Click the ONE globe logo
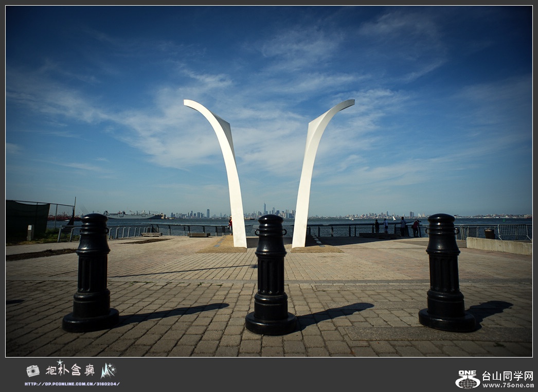The height and width of the screenshot is (392, 538). (x=467, y=379)
